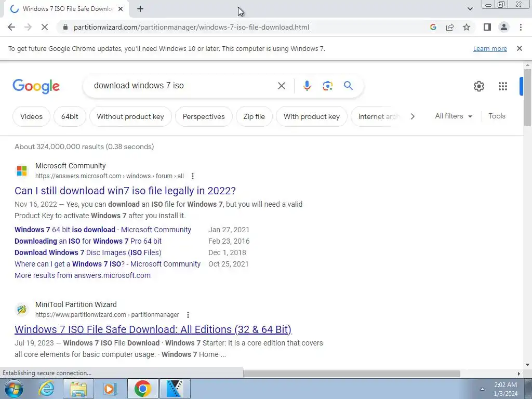532x399 pixels.
Task: Open a new browser tab
Action: pyautogui.click(x=140, y=9)
